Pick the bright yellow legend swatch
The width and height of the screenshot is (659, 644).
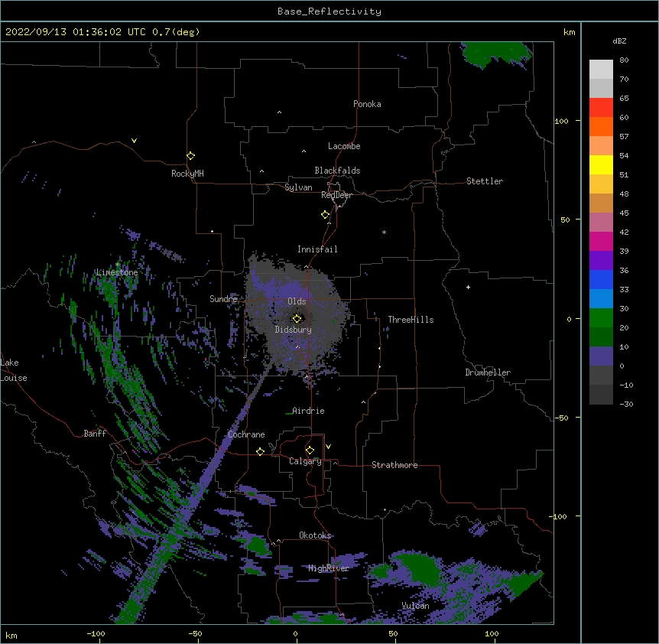click(x=601, y=164)
